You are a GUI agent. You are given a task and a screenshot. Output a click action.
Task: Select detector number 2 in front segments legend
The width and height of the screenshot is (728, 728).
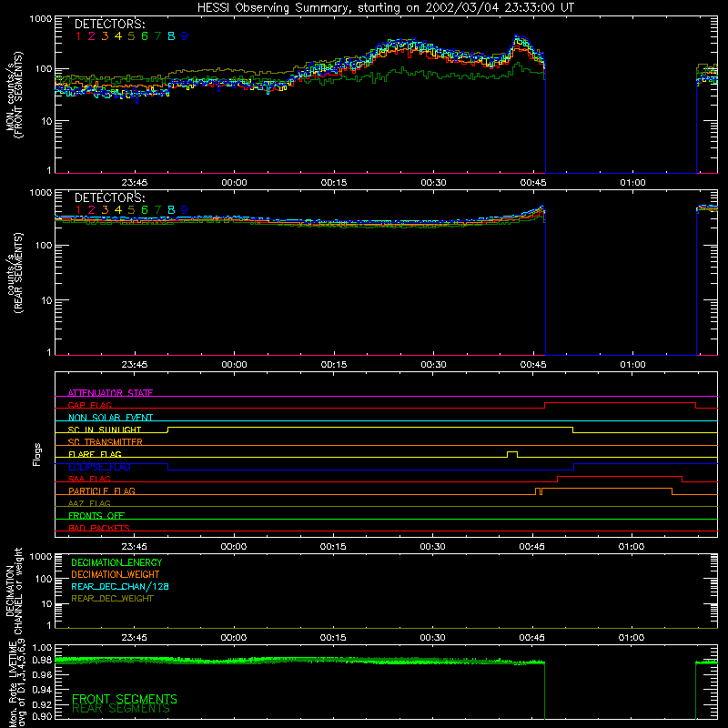[92, 35]
